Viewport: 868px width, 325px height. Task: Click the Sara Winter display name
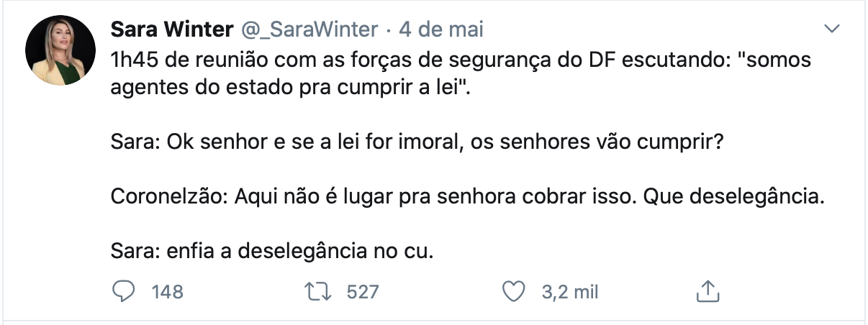[x=172, y=29]
